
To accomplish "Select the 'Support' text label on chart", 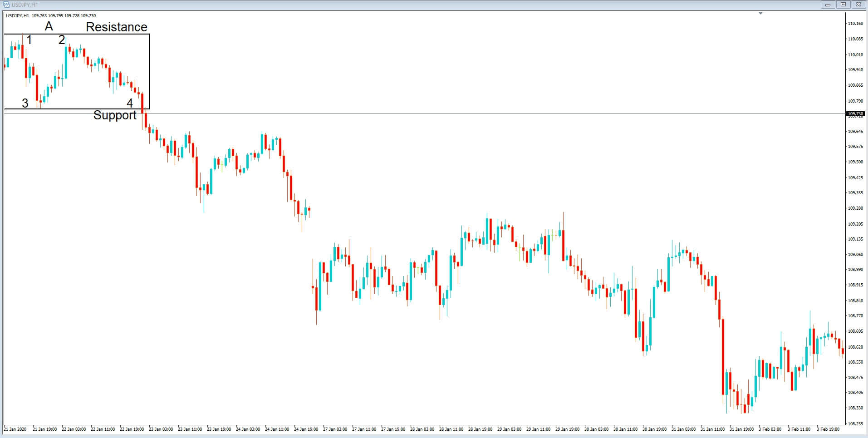I will click(x=115, y=115).
